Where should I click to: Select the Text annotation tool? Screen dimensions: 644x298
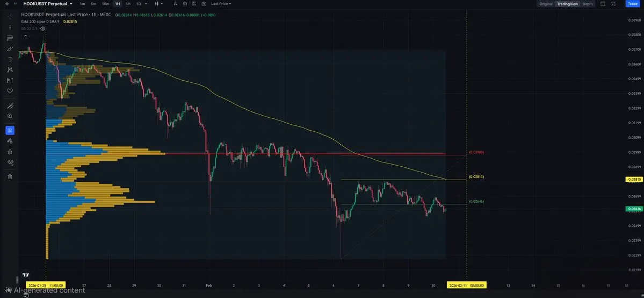[10, 59]
